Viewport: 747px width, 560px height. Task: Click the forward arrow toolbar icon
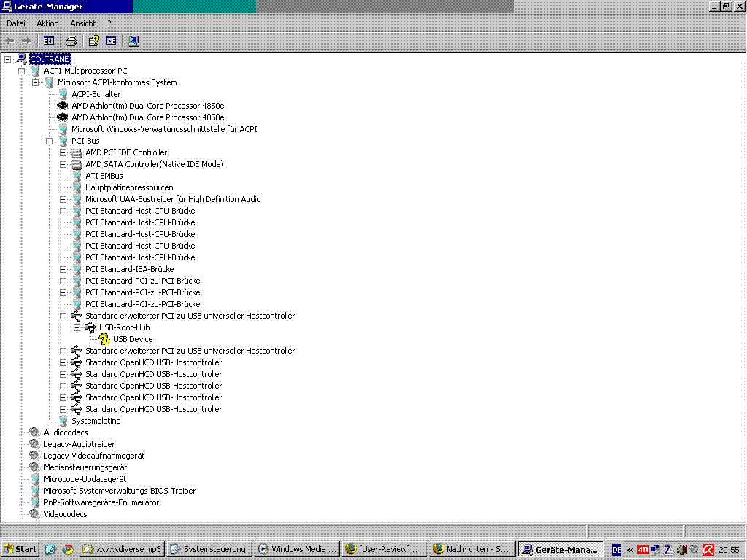(x=27, y=41)
